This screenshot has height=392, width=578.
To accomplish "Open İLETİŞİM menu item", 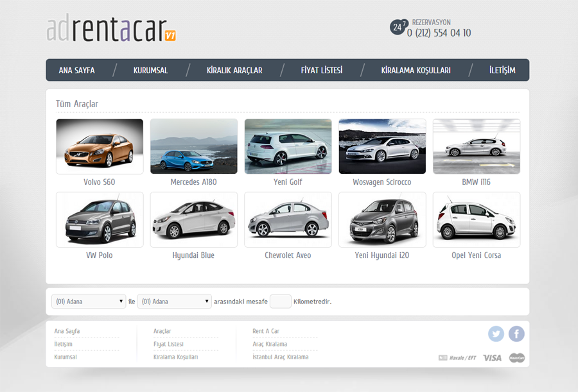I will point(502,70).
